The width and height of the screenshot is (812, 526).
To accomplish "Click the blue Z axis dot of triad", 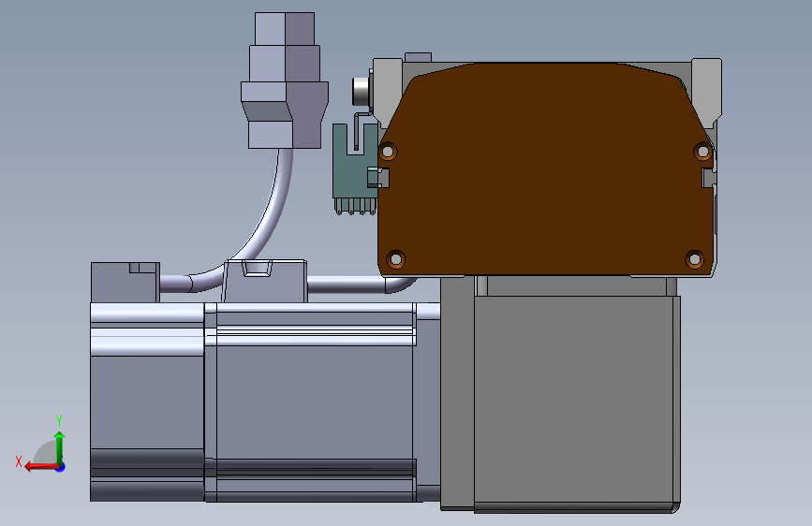I will pyautogui.click(x=61, y=467).
